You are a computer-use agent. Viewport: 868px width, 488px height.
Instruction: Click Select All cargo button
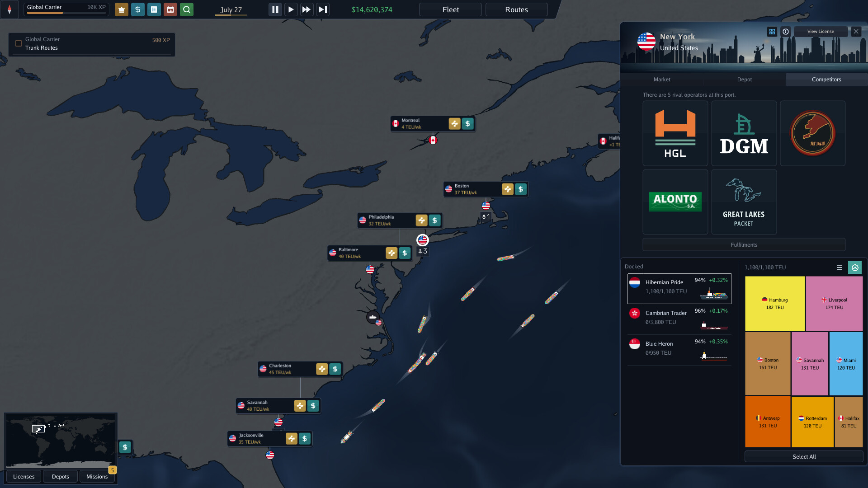[x=804, y=456]
